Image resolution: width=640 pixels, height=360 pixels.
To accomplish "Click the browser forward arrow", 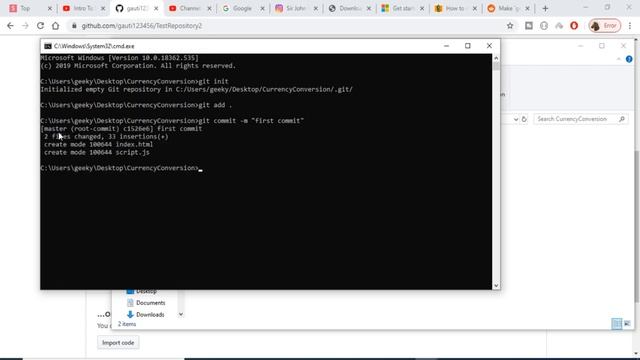I will 25,26.
